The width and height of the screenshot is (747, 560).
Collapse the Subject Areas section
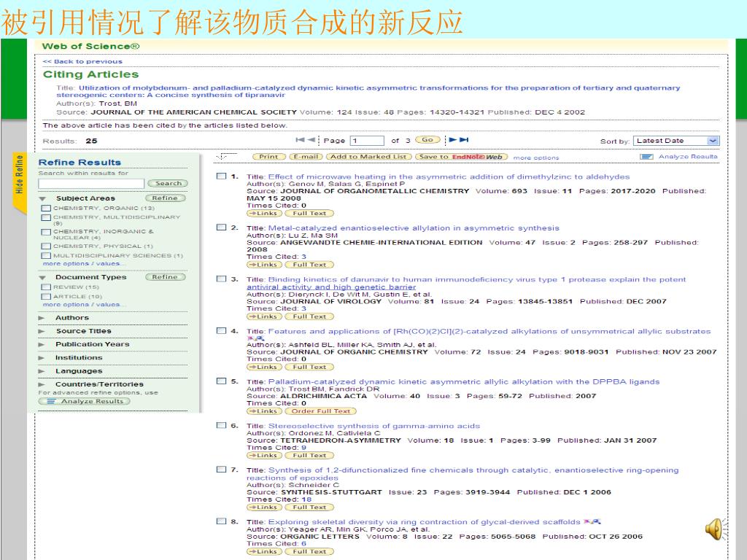click(x=43, y=198)
